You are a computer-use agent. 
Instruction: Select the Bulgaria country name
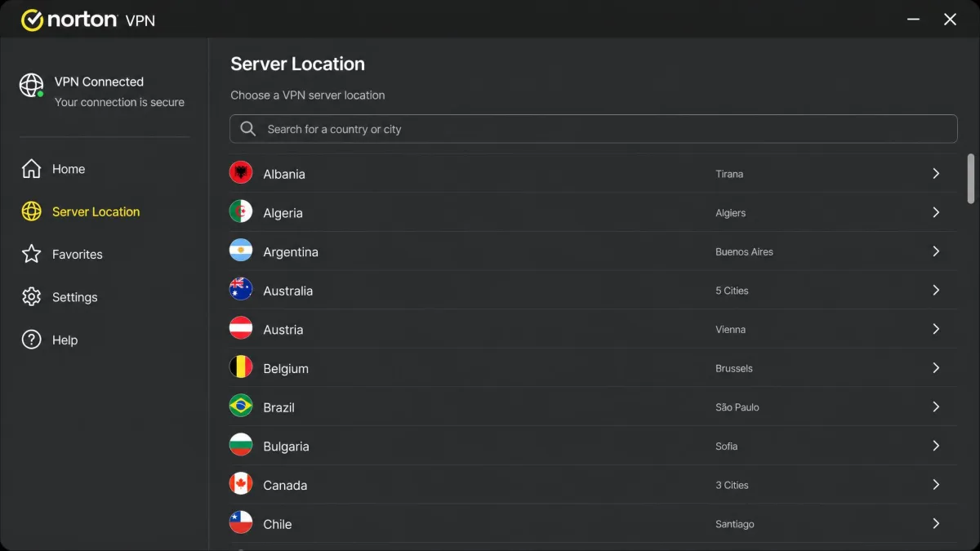coord(286,447)
